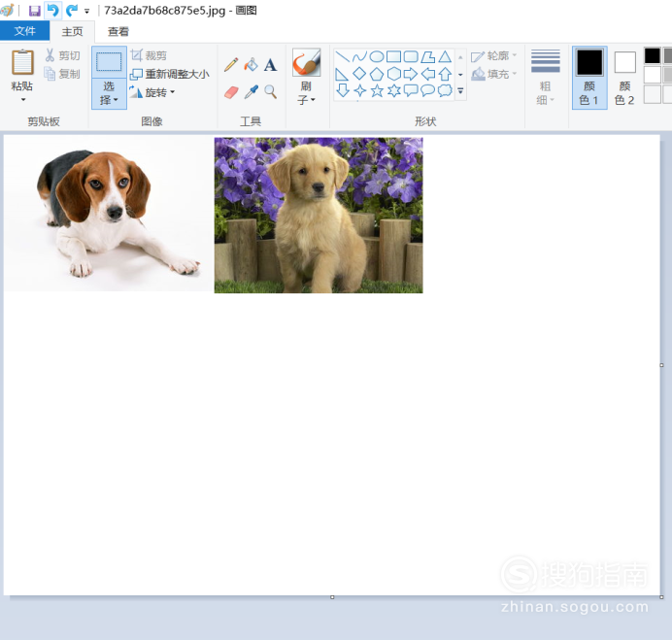Click the 剪切 cut button
Screen dimensions: 672x640
[62, 55]
